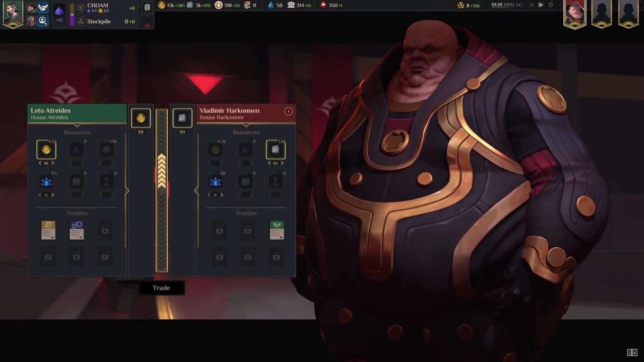Select Harkonnen's green treaty document
The height and width of the screenshot is (362, 644).
pyautogui.click(x=277, y=230)
